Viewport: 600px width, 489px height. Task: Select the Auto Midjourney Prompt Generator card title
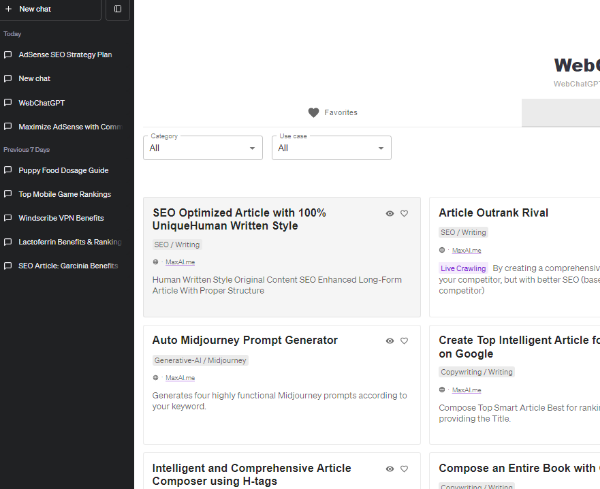click(x=245, y=340)
